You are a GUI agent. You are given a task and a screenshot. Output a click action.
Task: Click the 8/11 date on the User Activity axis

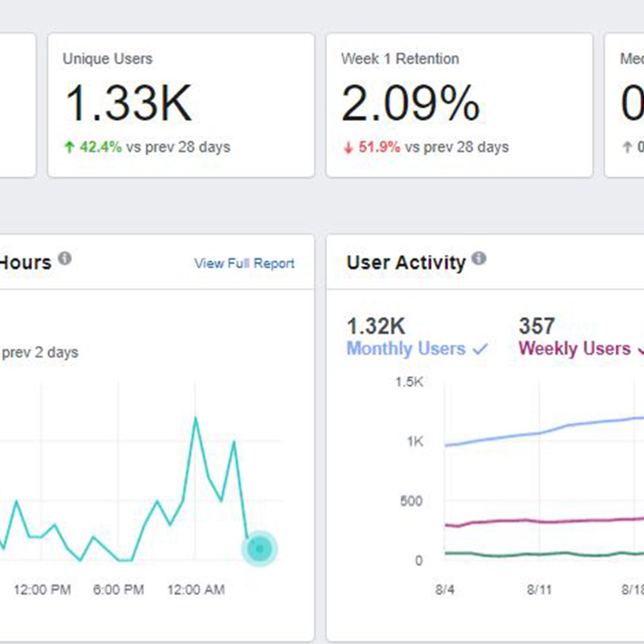(x=539, y=590)
